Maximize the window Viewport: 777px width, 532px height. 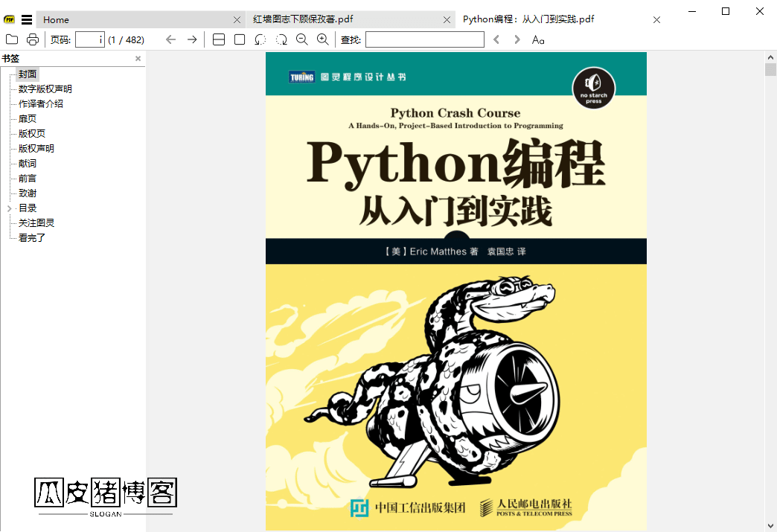click(726, 11)
